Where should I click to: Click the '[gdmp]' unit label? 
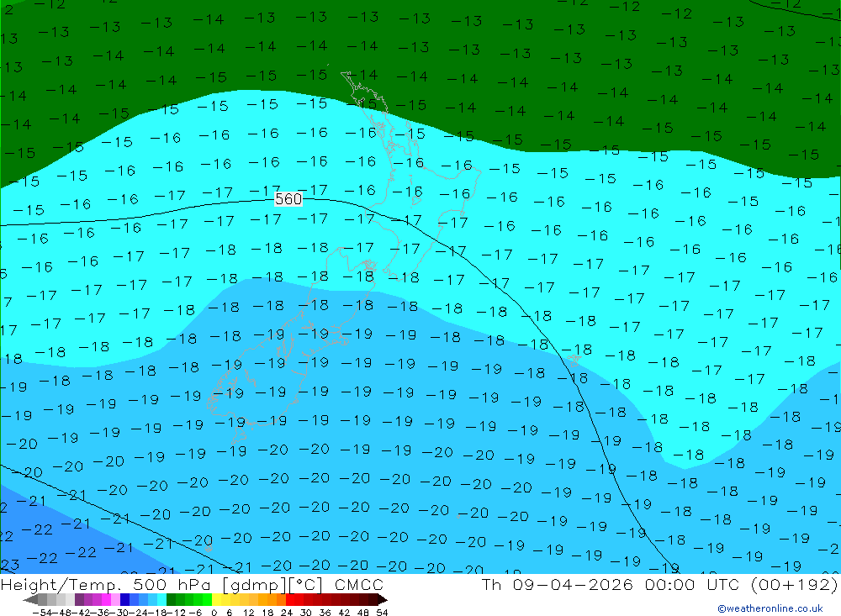pos(254,586)
